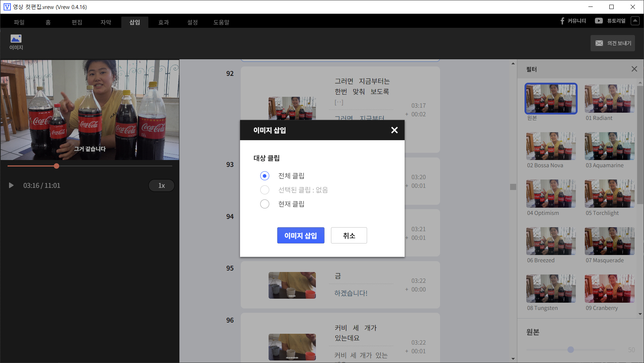The height and width of the screenshot is (363, 644).
Task: Apply the 02 Bossa Nova filter
Action: click(551, 146)
